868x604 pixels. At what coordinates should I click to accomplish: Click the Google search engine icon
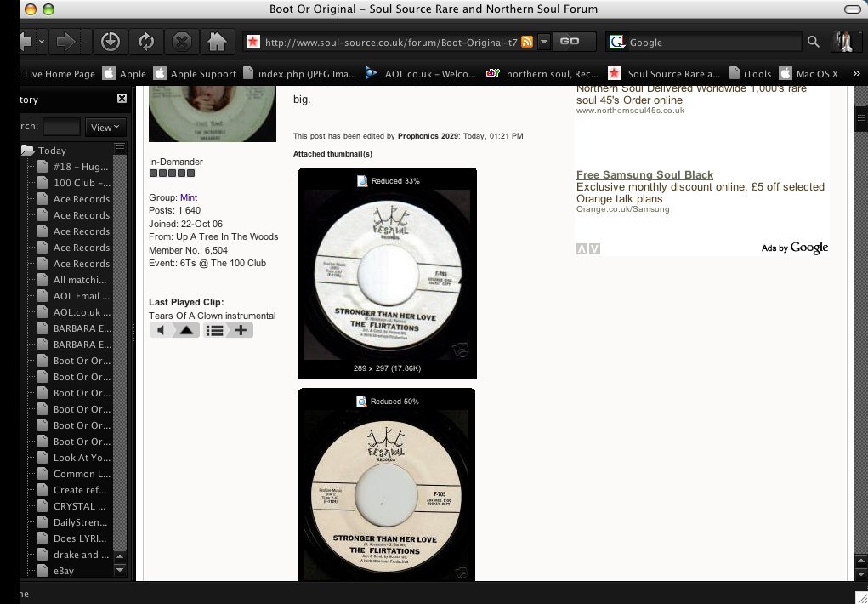tap(616, 43)
